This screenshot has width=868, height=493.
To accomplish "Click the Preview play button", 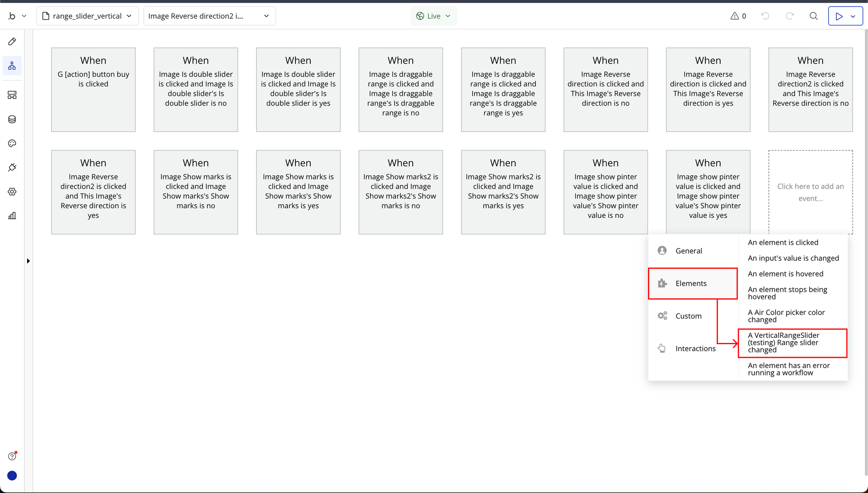I will click(839, 16).
